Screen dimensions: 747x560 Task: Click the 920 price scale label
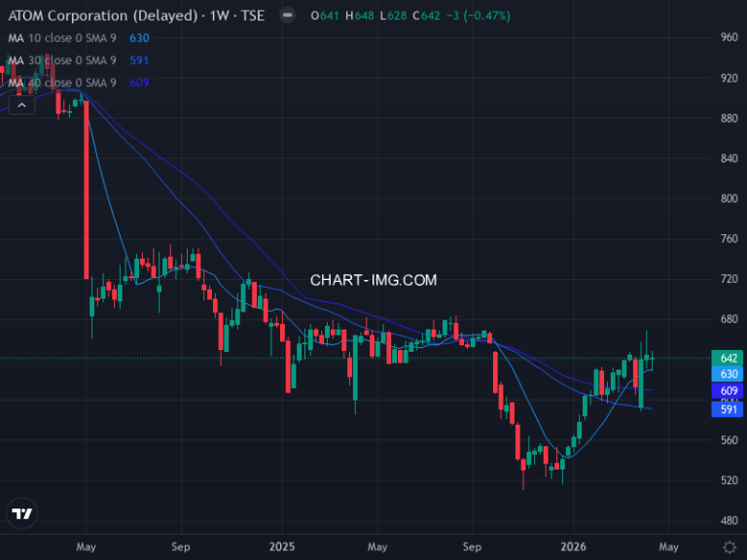(x=729, y=78)
